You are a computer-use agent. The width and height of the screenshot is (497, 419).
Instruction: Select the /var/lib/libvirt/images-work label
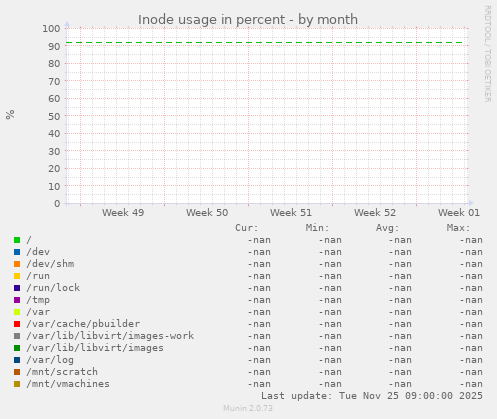pyautogui.click(x=110, y=336)
